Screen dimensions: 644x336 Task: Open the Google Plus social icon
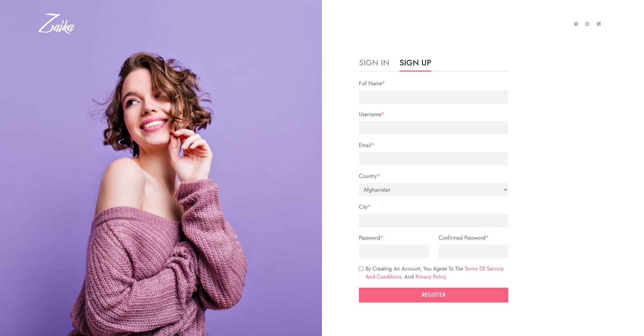587,24
